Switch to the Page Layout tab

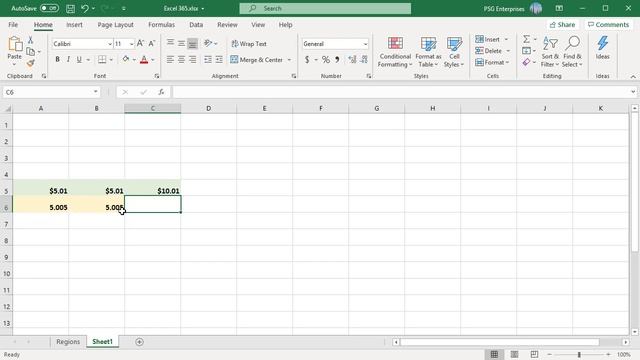tap(116, 25)
